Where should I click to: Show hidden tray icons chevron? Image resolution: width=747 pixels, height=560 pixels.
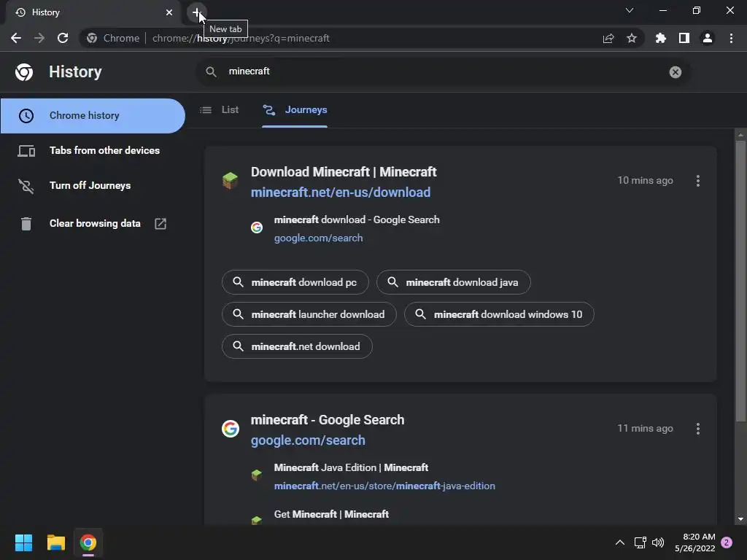[620, 542]
